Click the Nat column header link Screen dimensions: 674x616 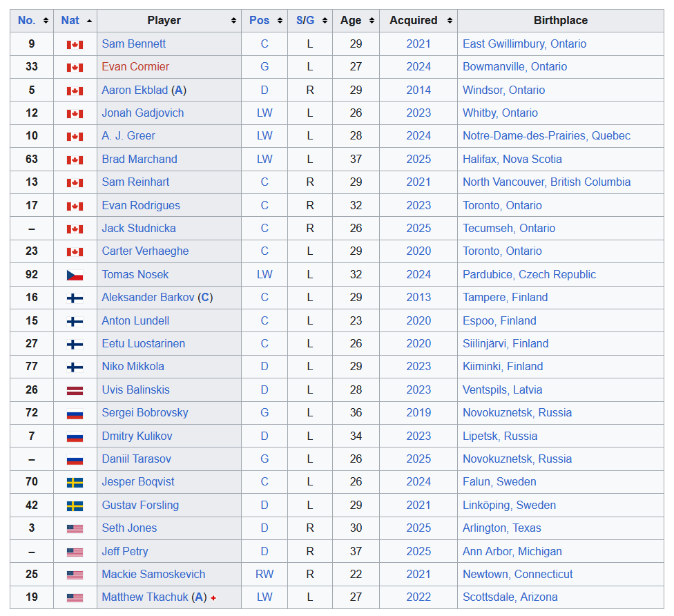[70, 20]
